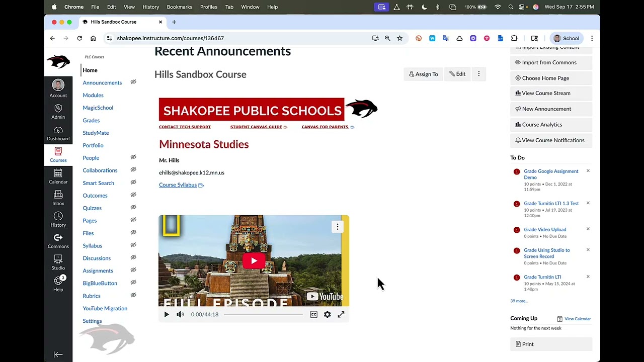Open page options kebab beside Edit
Viewport: 644px width, 362px height.
point(479,74)
